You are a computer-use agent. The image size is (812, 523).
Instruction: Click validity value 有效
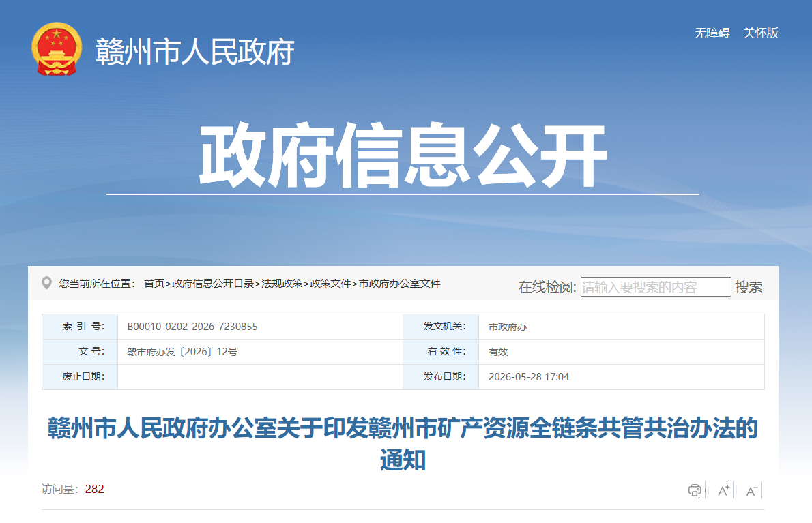click(498, 352)
